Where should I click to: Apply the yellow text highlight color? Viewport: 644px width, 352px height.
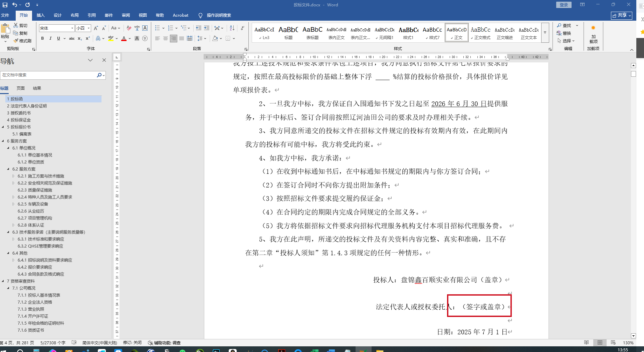click(111, 39)
